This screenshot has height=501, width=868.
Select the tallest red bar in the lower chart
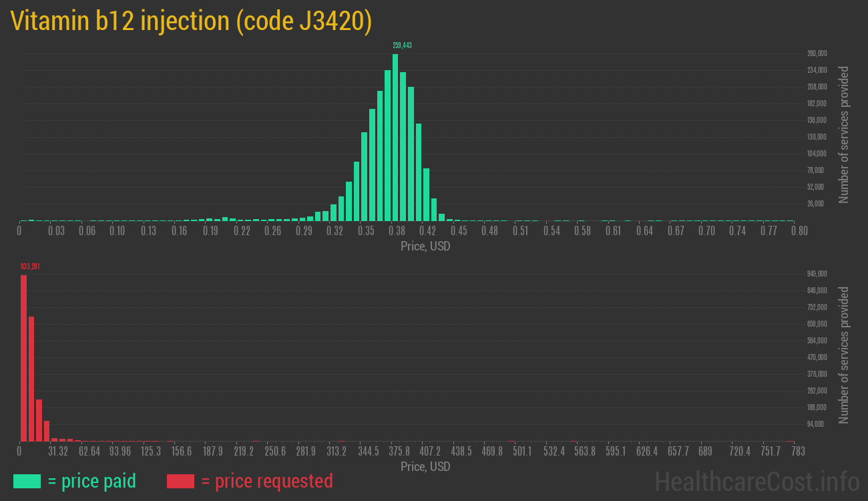(x=23, y=357)
